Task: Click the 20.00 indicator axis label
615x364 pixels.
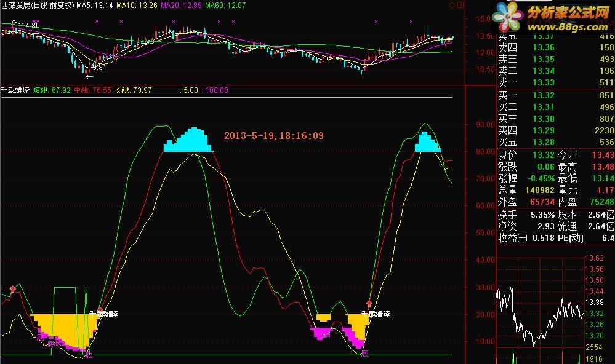Action: pyautogui.click(x=485, y=315)
